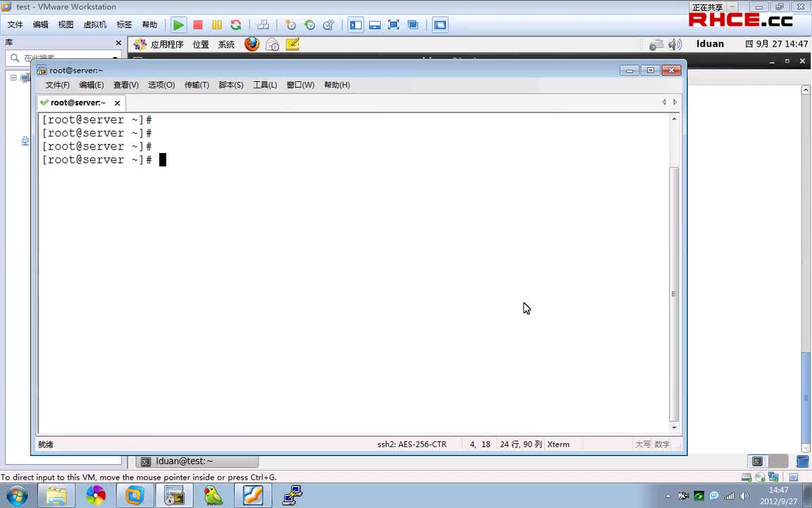Open the VMware Workstation taskbar icon
This screenshot has width=812, height=508.
coord(134,496)
